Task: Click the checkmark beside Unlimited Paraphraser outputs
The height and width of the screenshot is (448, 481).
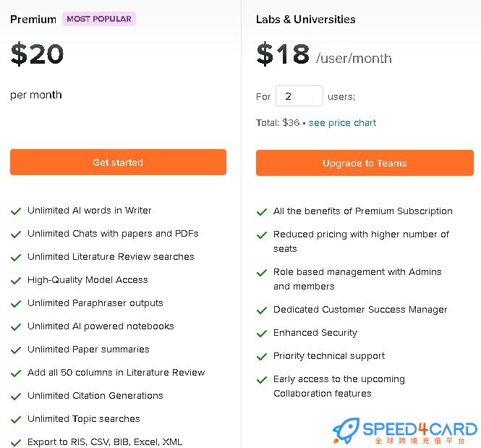Action: [16, 304]
